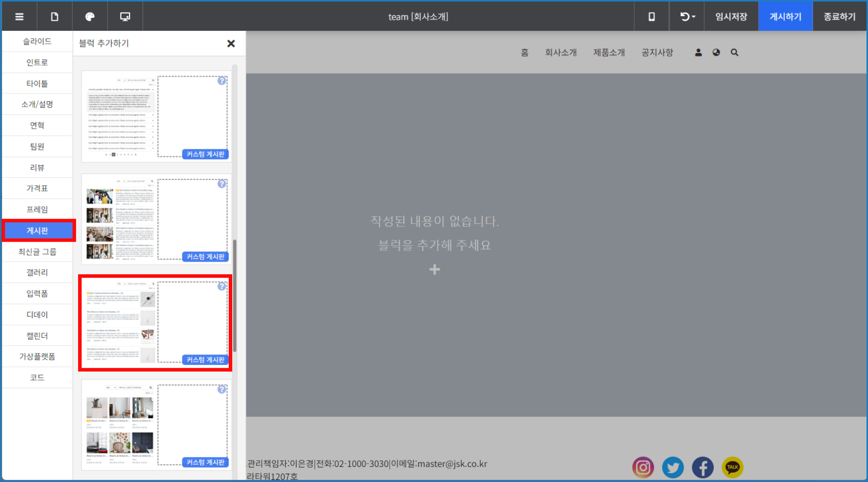Open the design palette icon

click(x=90, y=17)
